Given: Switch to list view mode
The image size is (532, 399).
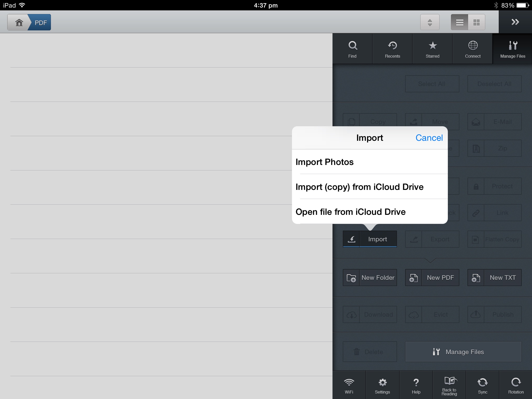Looking at the screenshot, I should click(460, 22).
